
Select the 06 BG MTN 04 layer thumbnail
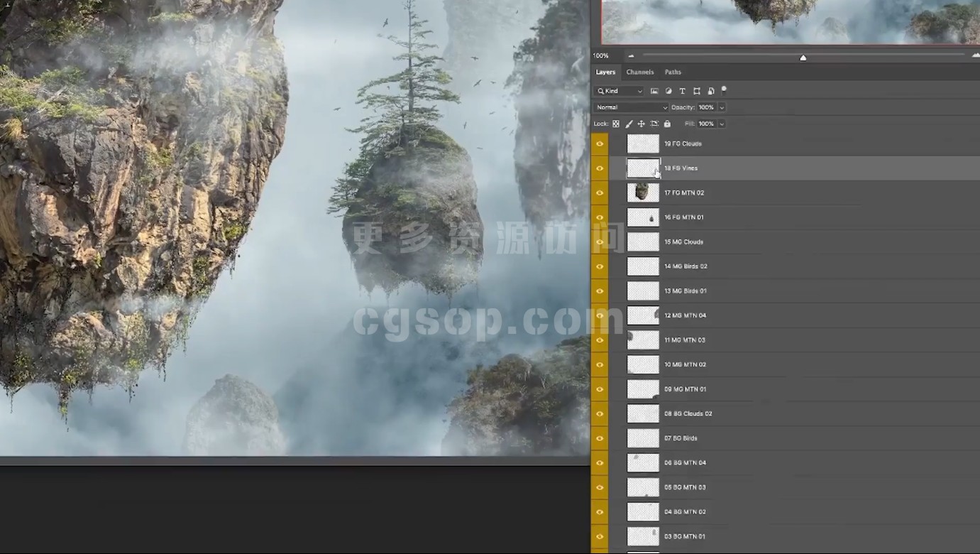click(643, 463)
